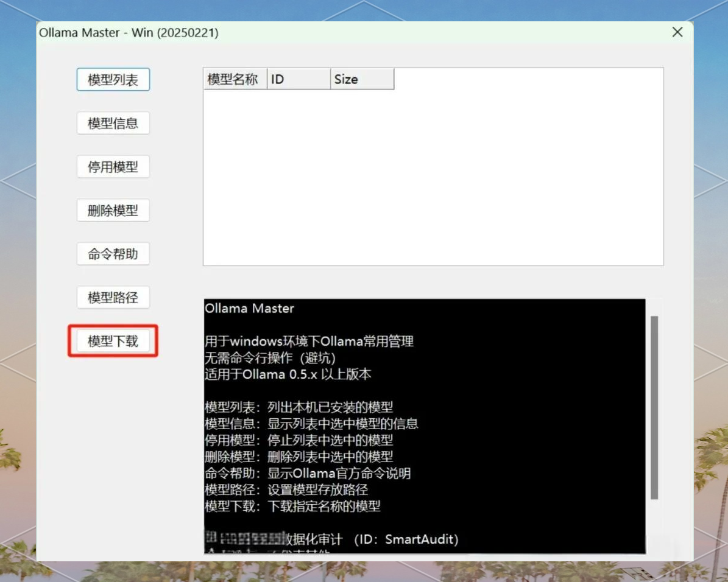
Task: Click the console output scrollbar thumb
Action: coord(654,407)
